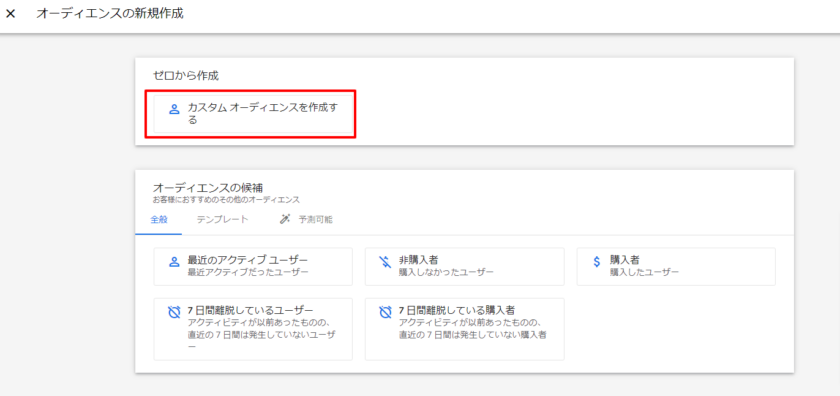Click the オーディエンスの新規作成 page title
Screen dimensions: 840x396
point(110,14)
